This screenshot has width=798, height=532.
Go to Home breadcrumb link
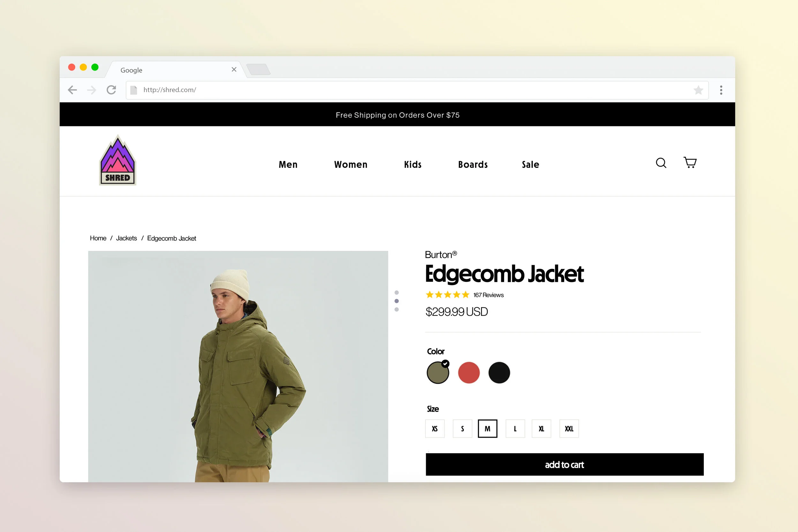click(98, 238)
